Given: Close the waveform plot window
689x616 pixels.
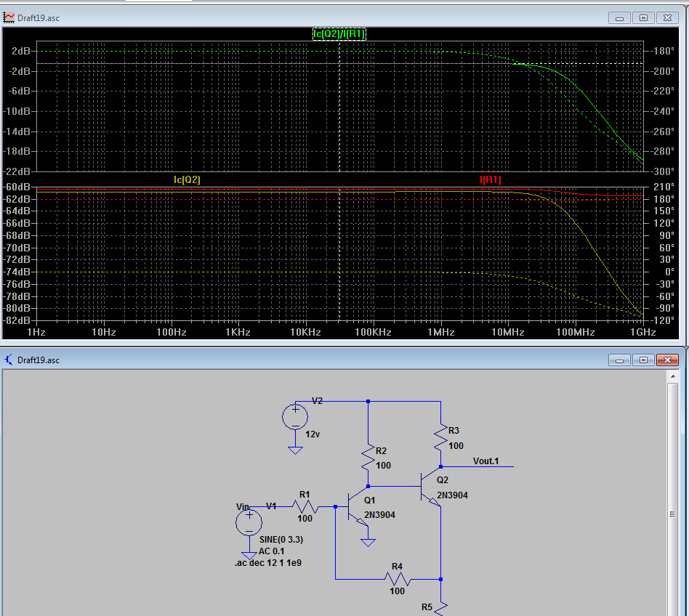Looking at the screenshot, I should coord(667,18).
